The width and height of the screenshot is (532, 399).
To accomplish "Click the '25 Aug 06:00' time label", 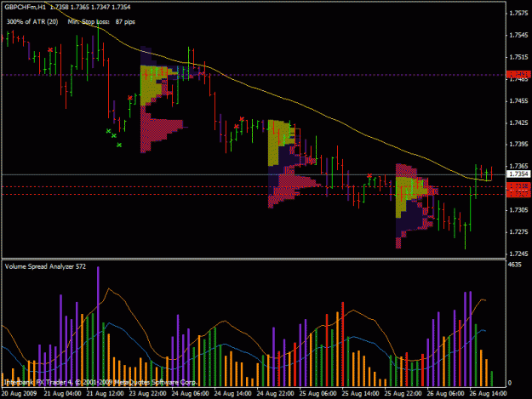I will [x=317, y=394].
